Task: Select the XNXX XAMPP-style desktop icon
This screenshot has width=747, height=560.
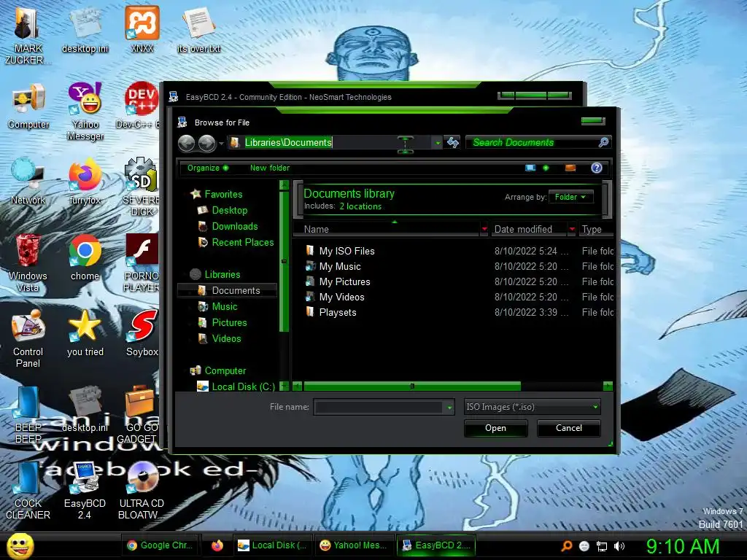Action: coord(142,28)
